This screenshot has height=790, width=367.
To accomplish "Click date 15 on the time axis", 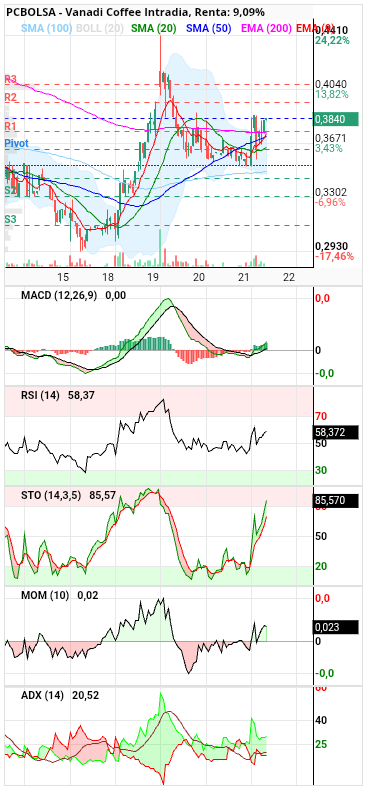I will pyautogui.click(x=63, y=277).
